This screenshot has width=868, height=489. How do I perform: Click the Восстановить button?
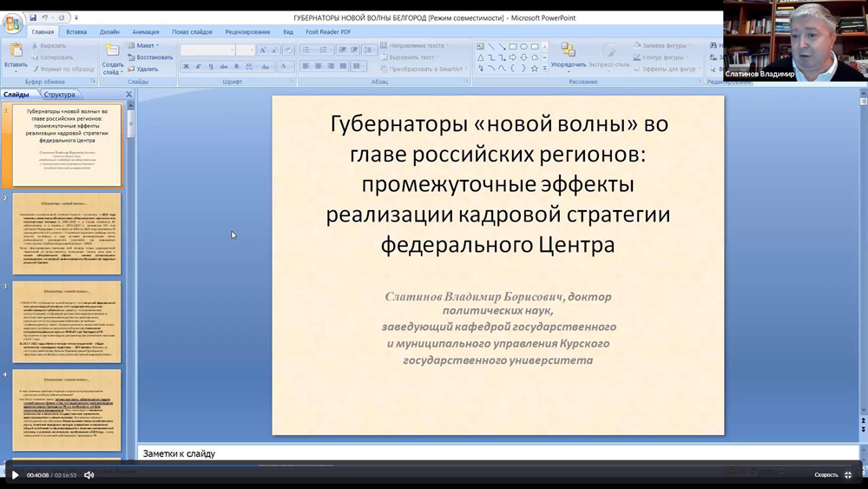[x=150, y=57]
